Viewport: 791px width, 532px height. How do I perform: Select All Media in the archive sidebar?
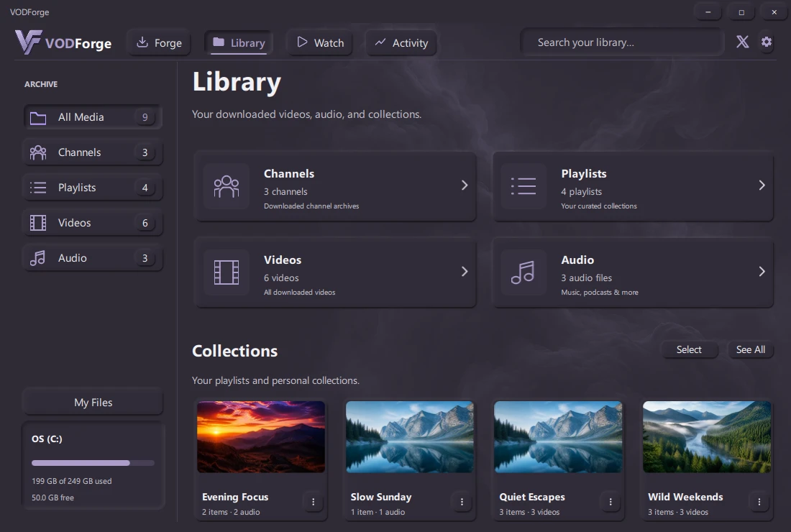pyautogui.click(x=93, y=117)
